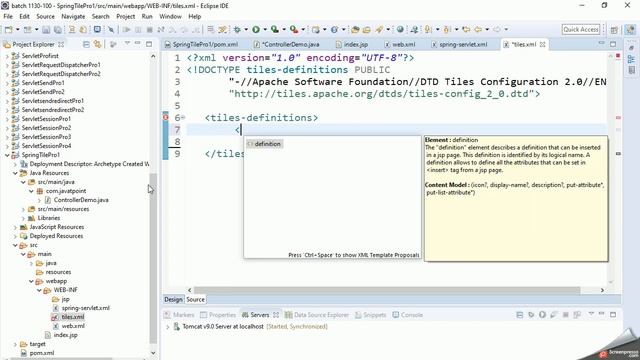The width and height of the screenshot is (640, 360).
Task: Collapse the SpringTilePro1 project node
Action: click(7, 155)
